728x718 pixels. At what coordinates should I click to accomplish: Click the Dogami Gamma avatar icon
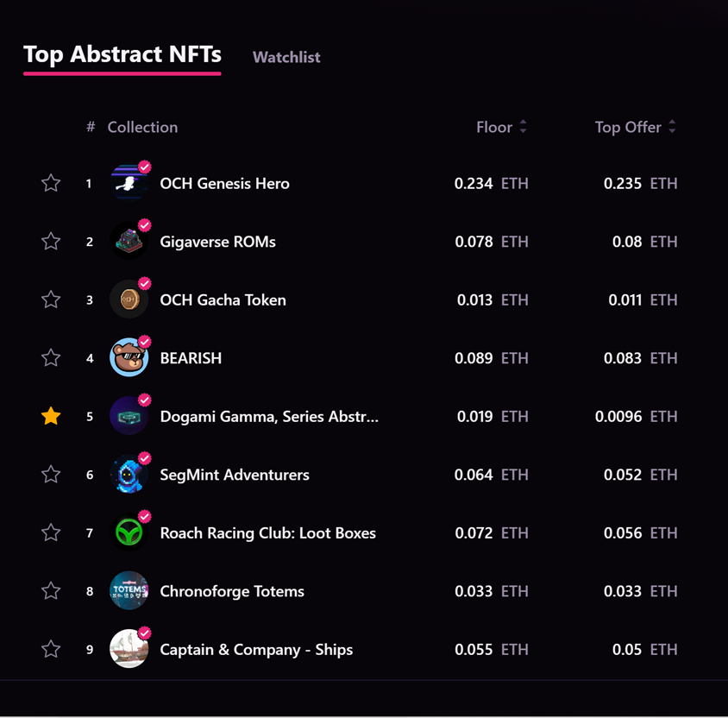pyautogui.click(x=129, y=416)
